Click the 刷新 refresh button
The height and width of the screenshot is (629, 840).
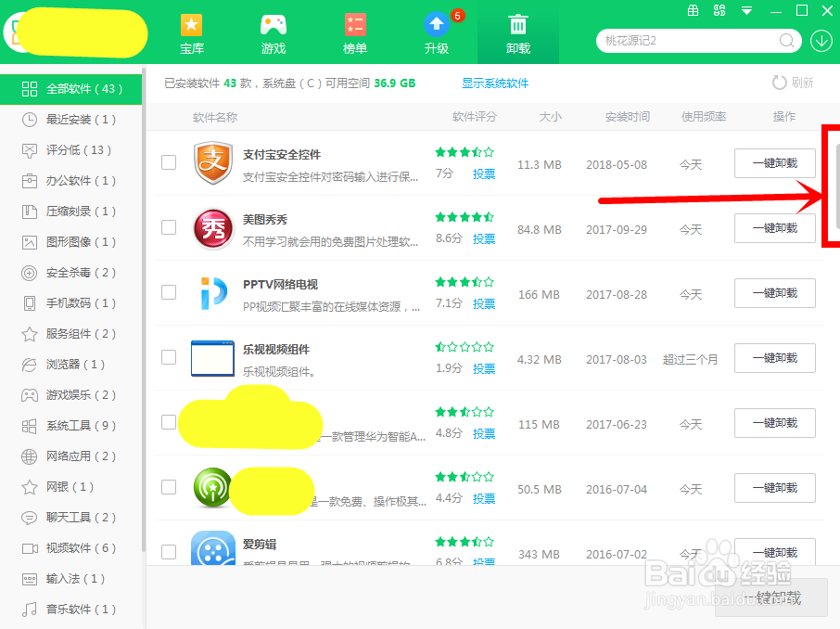click(793, 83)
